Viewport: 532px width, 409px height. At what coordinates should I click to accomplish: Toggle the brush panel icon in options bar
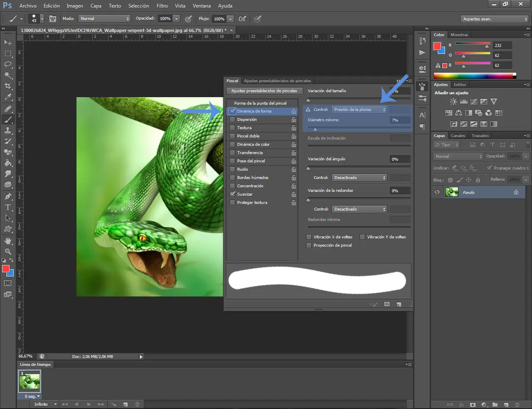pyautogui.click(x=53, y=19)
